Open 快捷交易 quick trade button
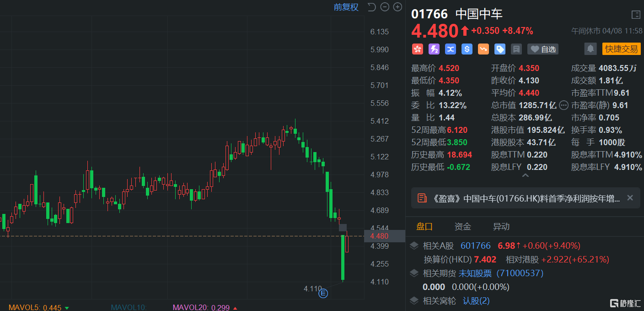The width and height of the screenshot is (644, 311). [621, 49]
